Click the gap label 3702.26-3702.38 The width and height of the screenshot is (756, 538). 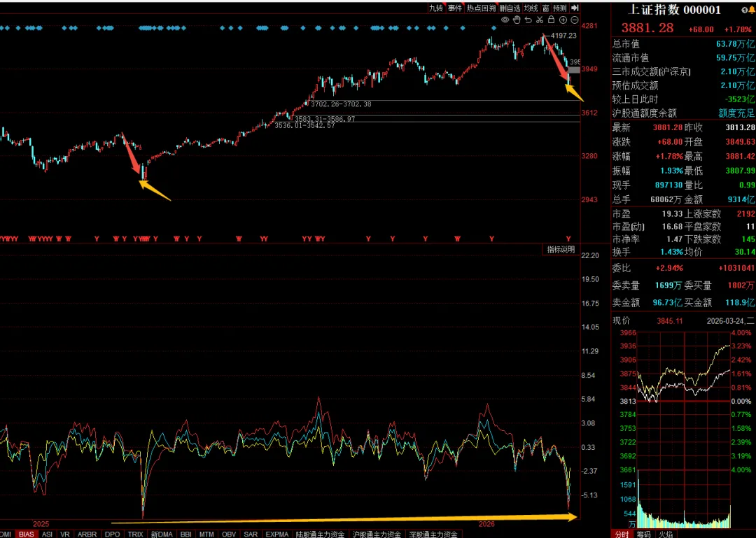coord(342,104)
